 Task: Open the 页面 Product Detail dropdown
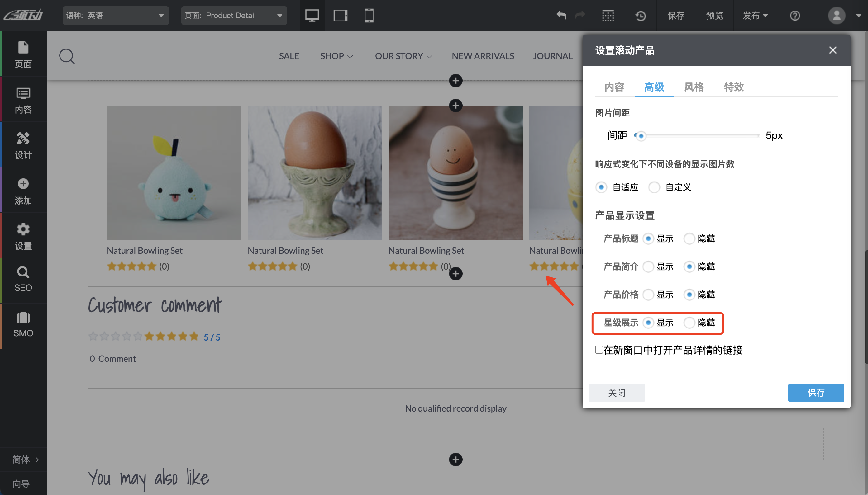[234, 16]
